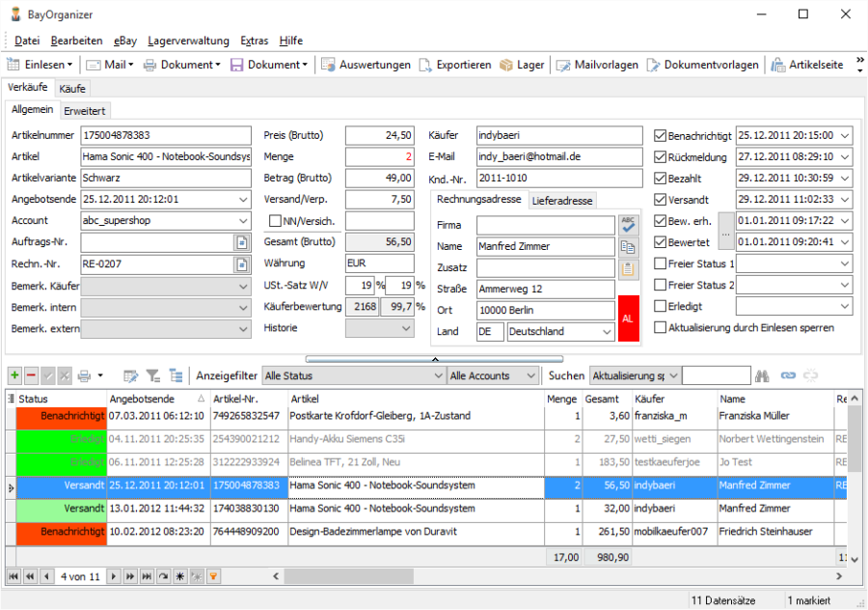Click the address spell-check ABC icon
Image resolution: width=868 pixels, height=610 pixels.
pyautogui.click(x=628, y=225)
